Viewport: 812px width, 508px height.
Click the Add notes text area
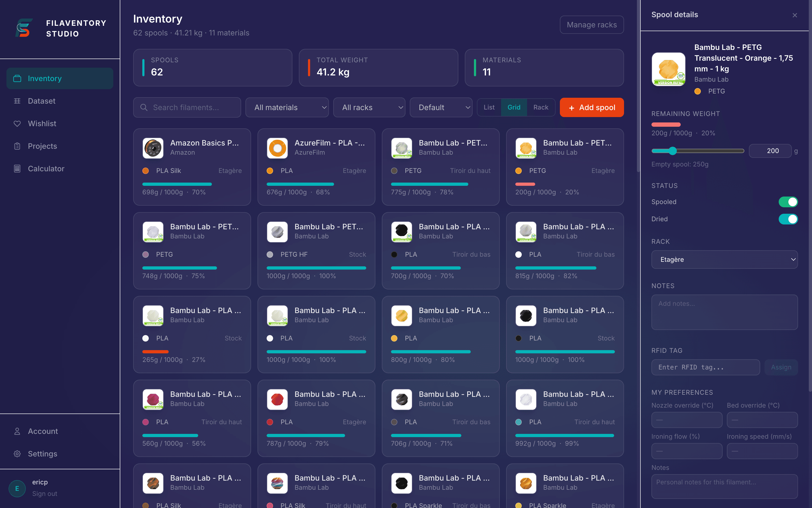point(724,312)
